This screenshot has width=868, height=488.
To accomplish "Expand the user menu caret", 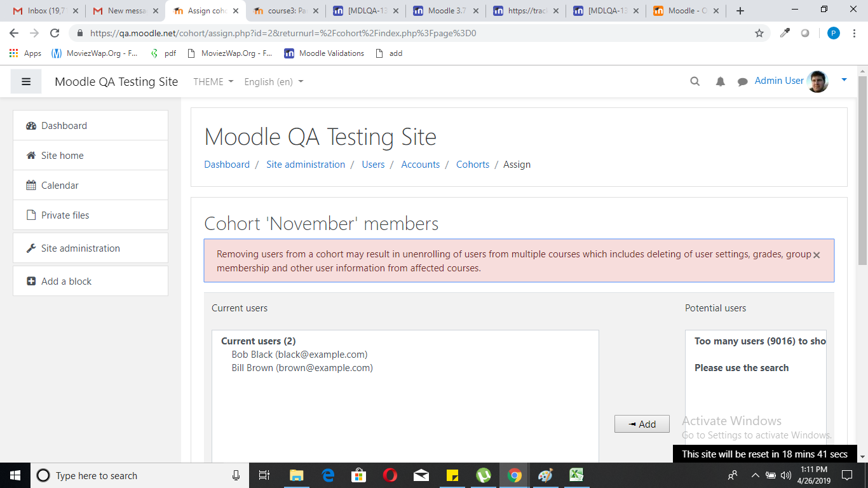I will point(844,80).
